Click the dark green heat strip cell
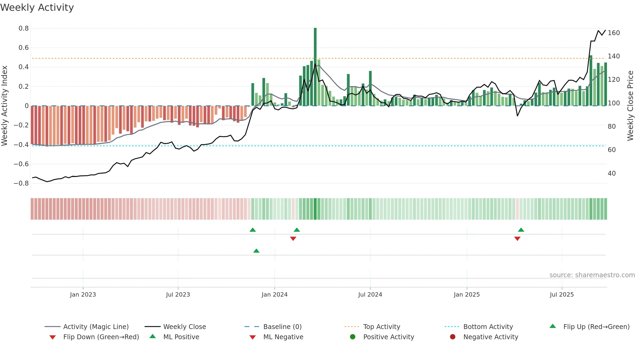The height and width of the screenshot is (362, 644). tap(315, 209)
